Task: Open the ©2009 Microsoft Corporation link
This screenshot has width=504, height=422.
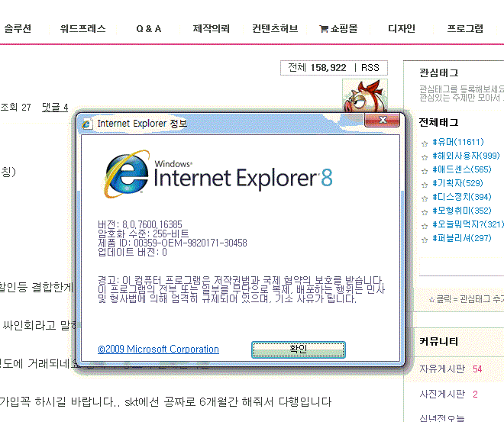Action: [x=159, y=349]
